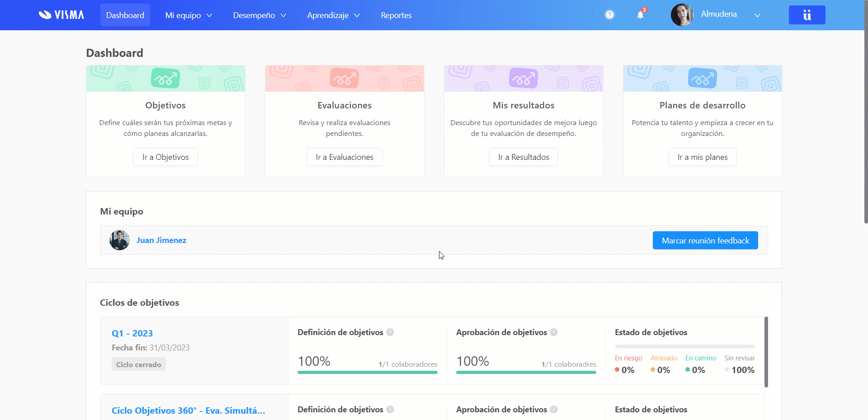Click the blue Planes de desarrollo icon
868x420 pixels.
(703, 79)
